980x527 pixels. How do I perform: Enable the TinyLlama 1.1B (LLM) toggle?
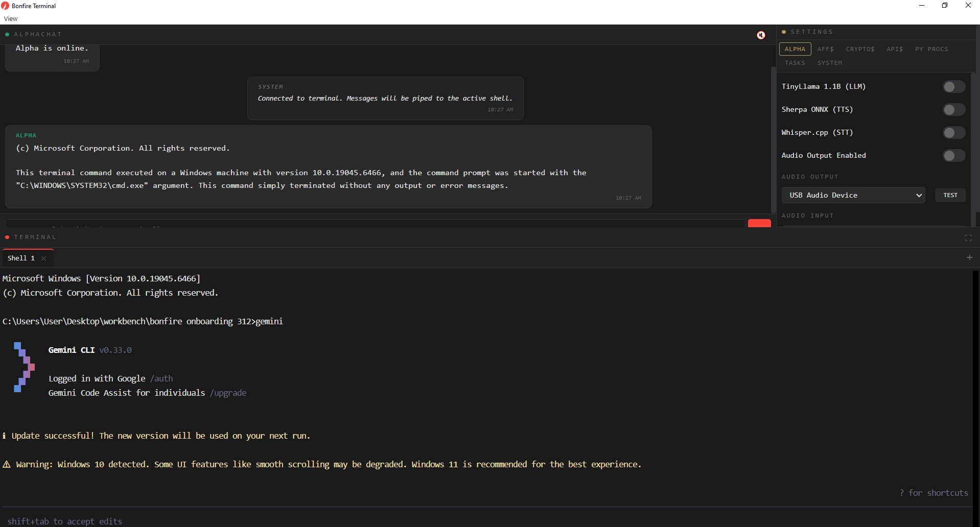click(954, 87)
